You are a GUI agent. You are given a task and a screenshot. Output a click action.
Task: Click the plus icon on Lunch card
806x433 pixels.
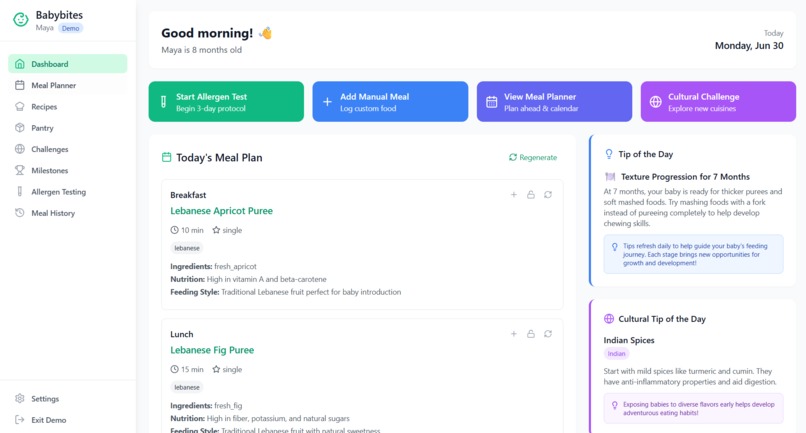click(x=514, y=334)
